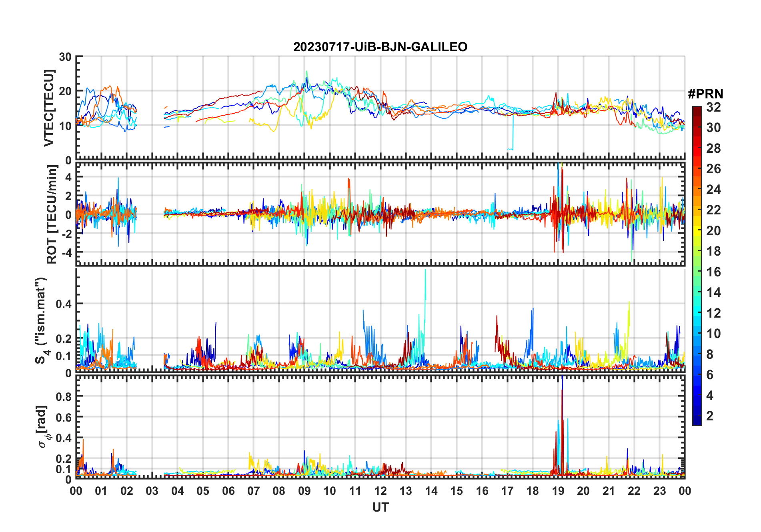Click the ROT [TECU/min] y-axis label

point(52,214)
